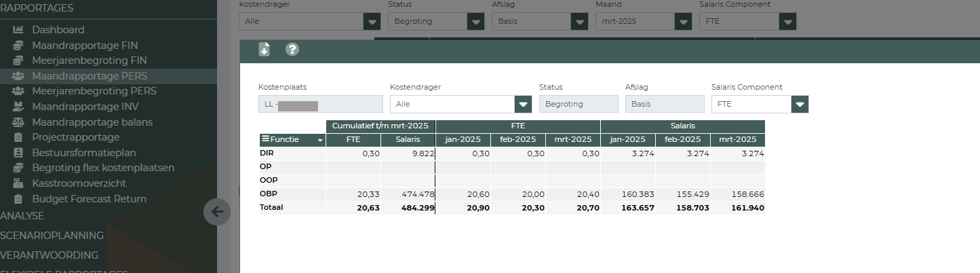Click the Maandrapportage balans scale icon
The height and width of the screenshot is (273, 980).
tap(18, 122)
